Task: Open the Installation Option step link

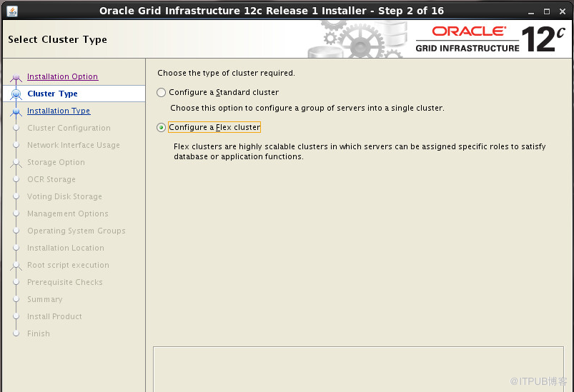Action: [x=63, y=76]
